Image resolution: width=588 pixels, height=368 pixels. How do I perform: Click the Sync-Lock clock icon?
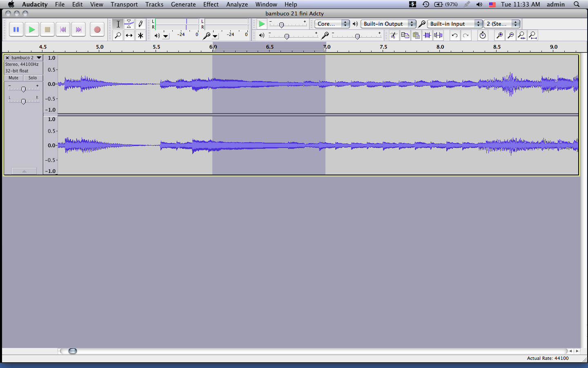tap(483, 36)
